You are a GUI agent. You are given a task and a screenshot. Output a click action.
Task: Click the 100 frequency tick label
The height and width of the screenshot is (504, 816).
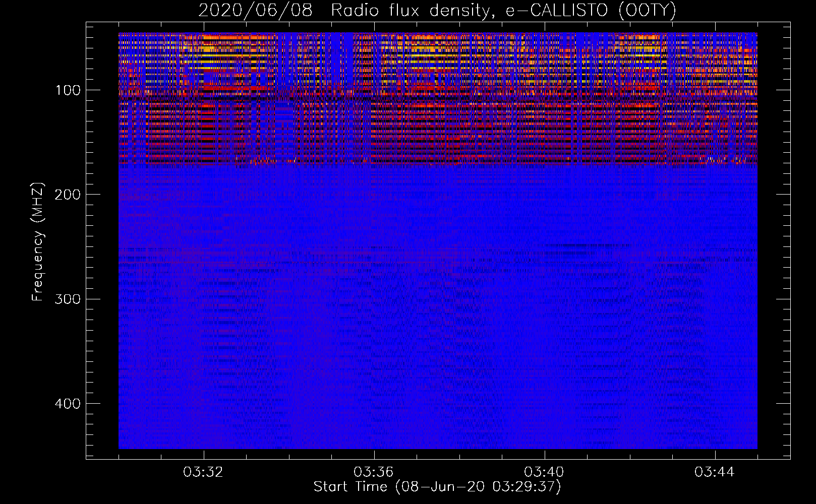(68, 91)
